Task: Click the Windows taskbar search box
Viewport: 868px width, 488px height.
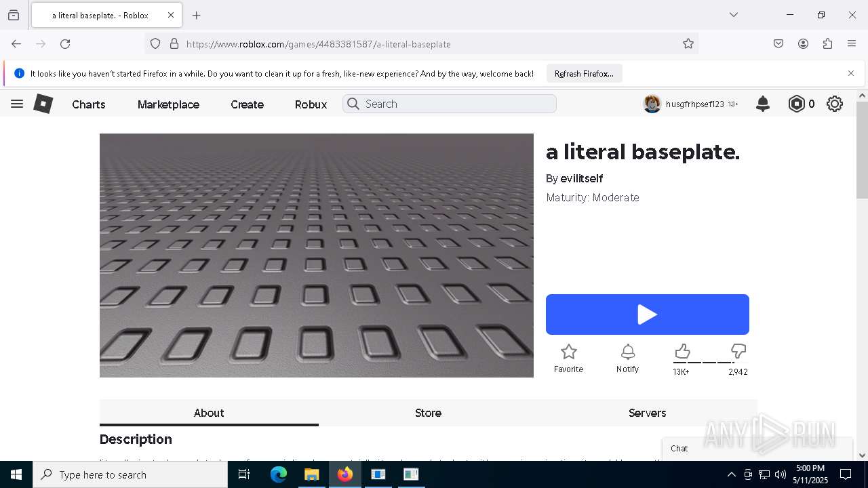Action: point(130,474)
